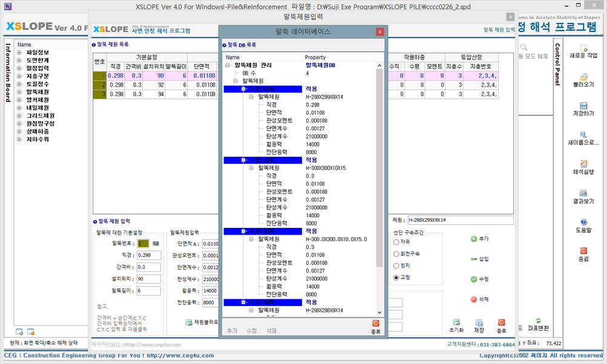Image resolution: width=607 pixels, height=364 pixels.
Task: Expand the 토질정수 tree node
Action: (x=19, y=84)
